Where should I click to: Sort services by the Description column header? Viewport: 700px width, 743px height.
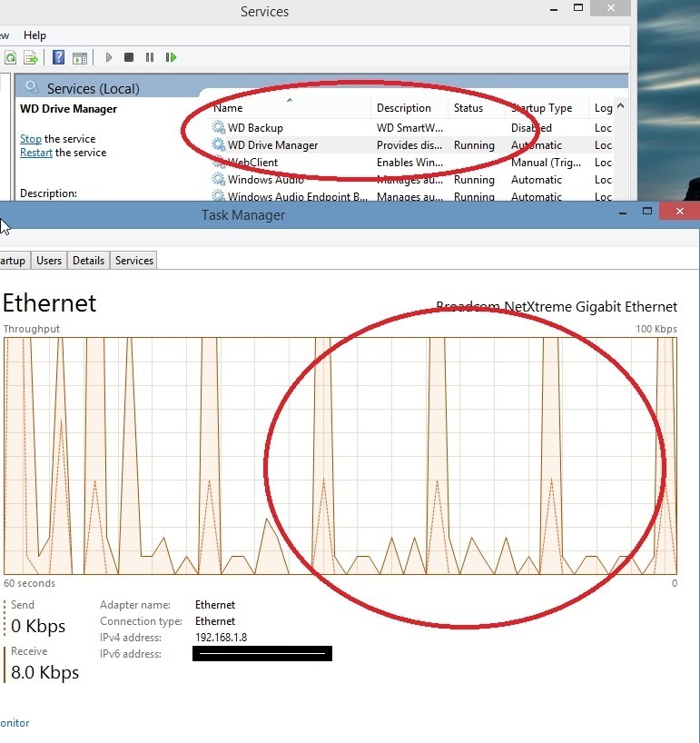pyautogui.click(x=409, y=108)
